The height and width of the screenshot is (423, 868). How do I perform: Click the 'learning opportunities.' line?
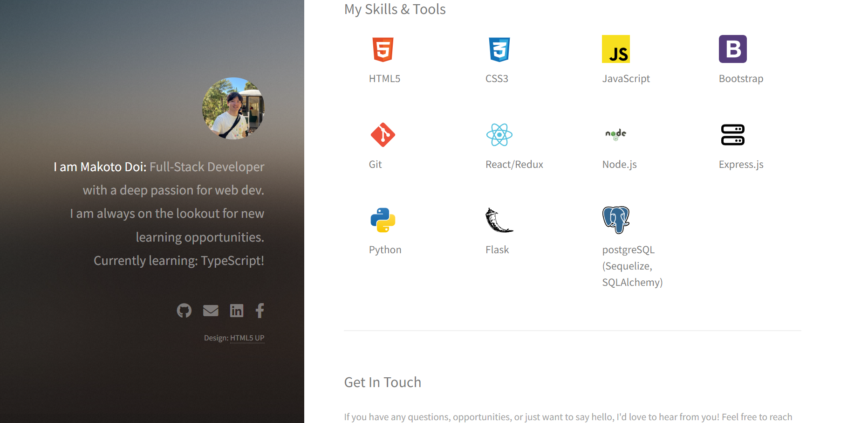tap(200, 237)
